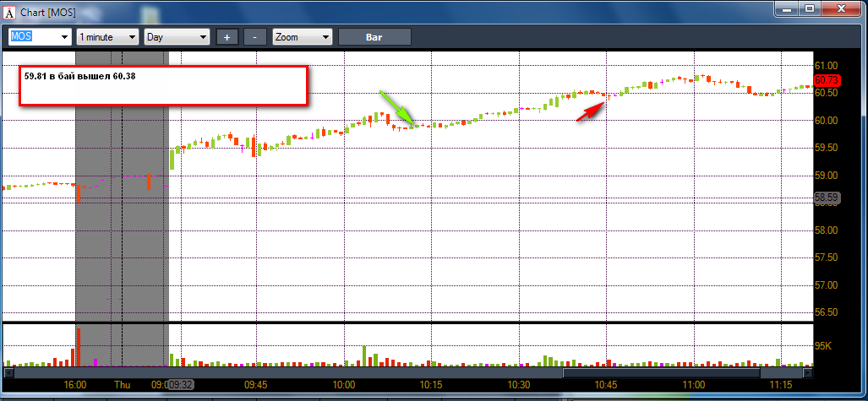Click the red 60.73 current price label
The width and height of the screenshot is (868, 401).
tap(827, 81)
